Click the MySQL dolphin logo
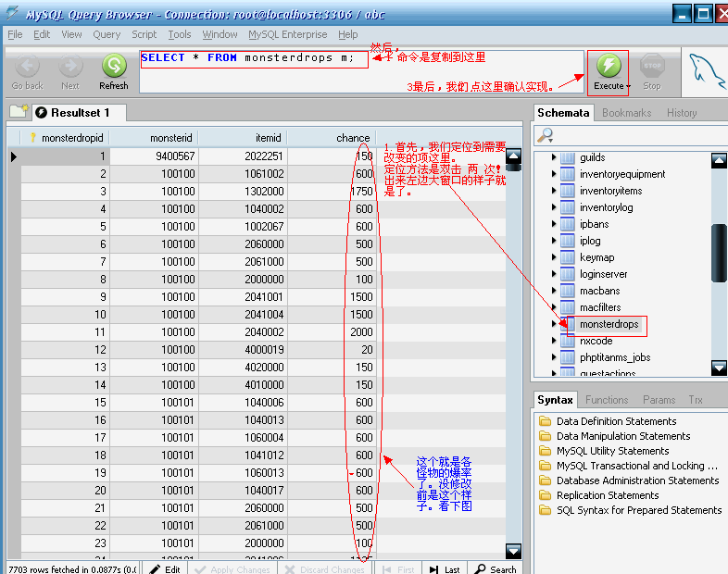The height and width of the screenshot is (574, 728). coord(708,71)
